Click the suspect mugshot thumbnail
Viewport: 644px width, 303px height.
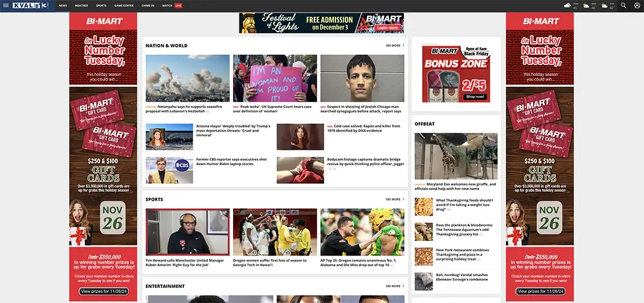362,78
